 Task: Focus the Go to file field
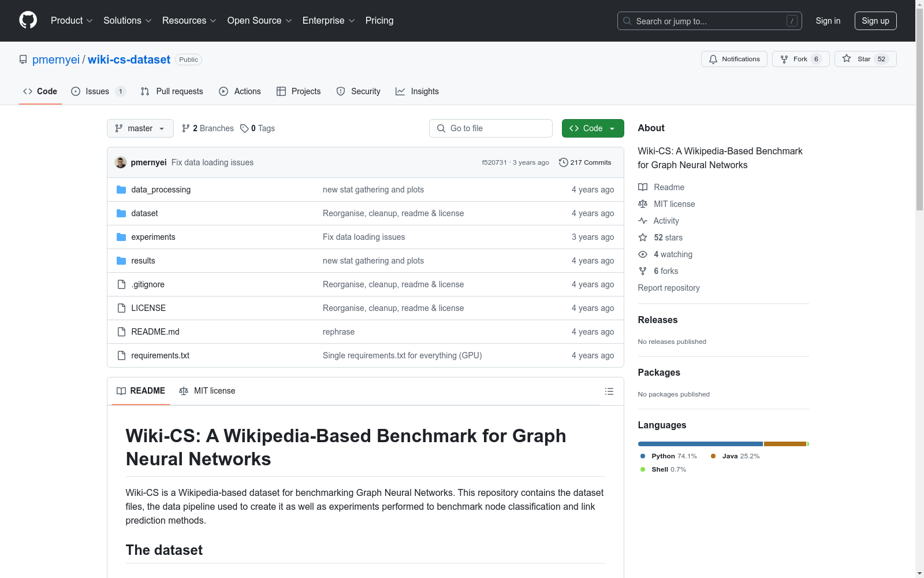point(491,128)
